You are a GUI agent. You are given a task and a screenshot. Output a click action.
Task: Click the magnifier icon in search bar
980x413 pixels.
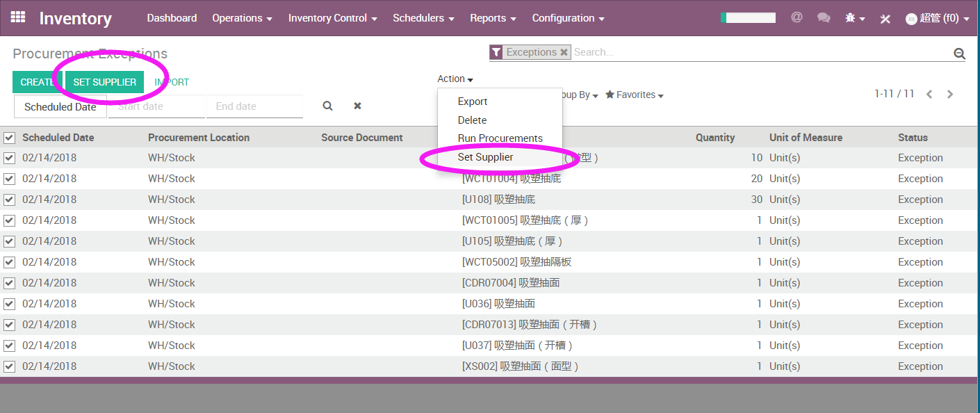point(959,54)
